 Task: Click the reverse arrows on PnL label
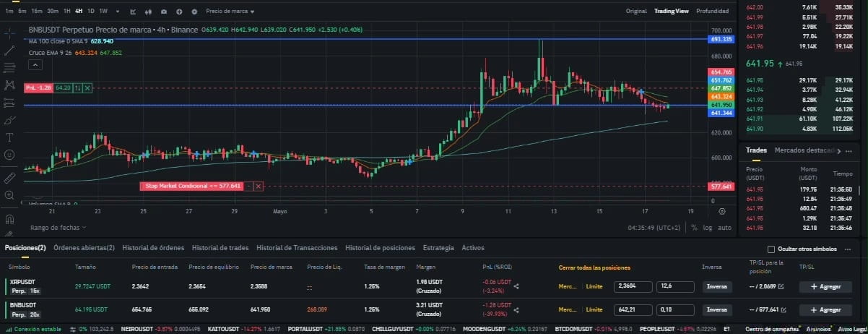tap(77, 87)
